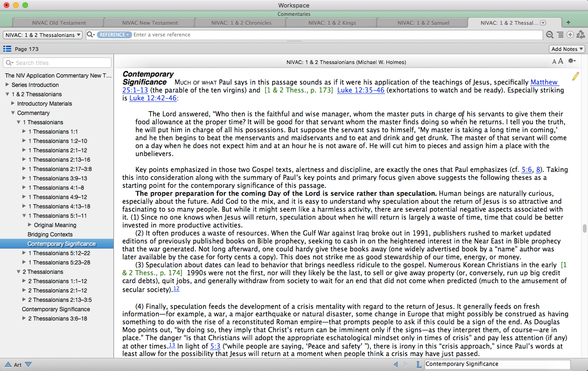Click the magnifier in Search titles box
Screen dimensions: 588x371
[10, 63]
